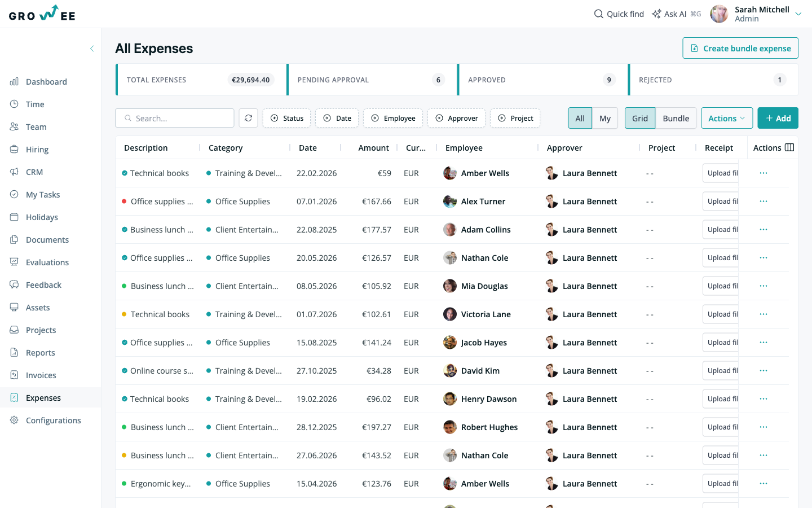Click the CRM megaphone icon
The width and height of the screenshot is (812, 508).
pyautogui.click(x=14, y=172)
